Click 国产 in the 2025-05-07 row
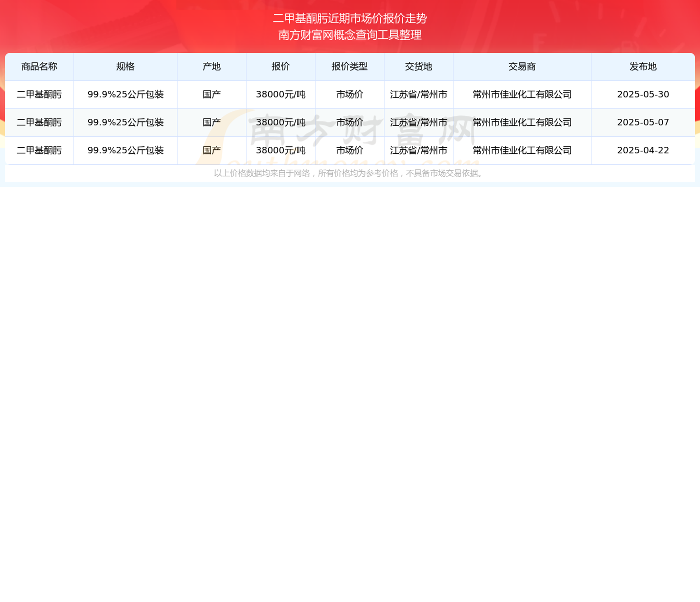The image size is (700, 602). (211, 122)
